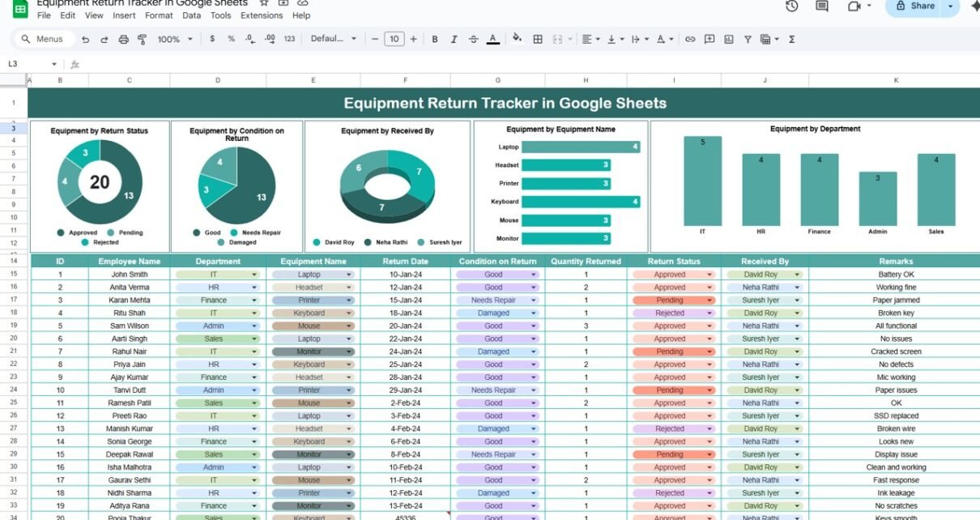980x520 pixels.
Task: Increase font size with plus button
Action: pos(414,39)
